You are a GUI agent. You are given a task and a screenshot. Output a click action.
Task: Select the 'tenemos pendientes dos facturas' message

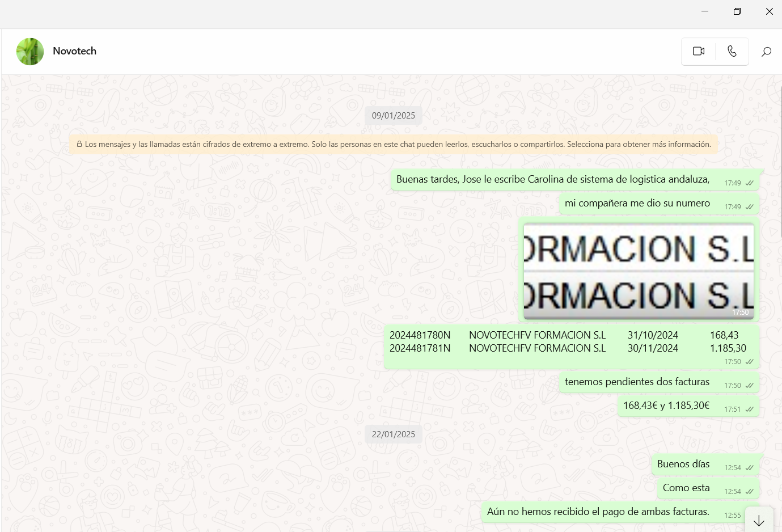coord(637,382)
